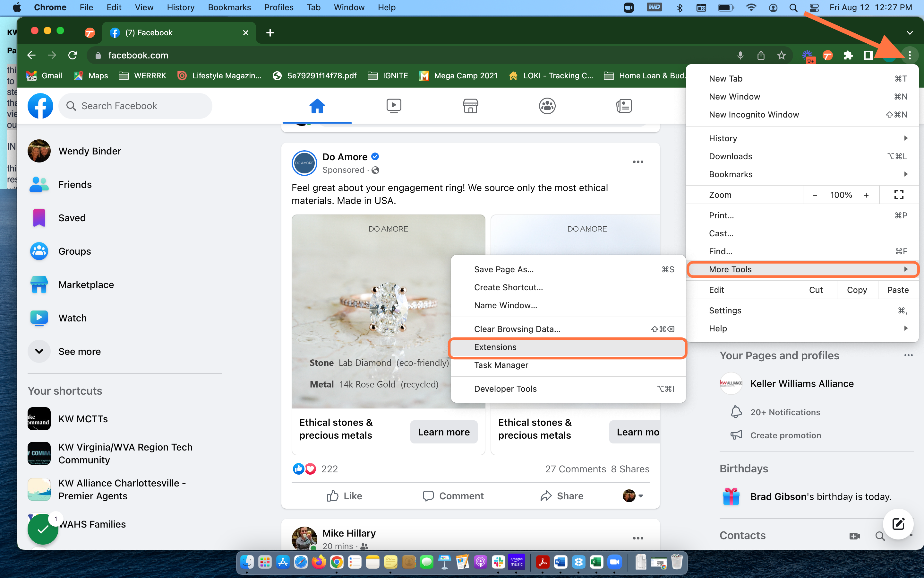The image size is (924, 578).
Task: Go back with the browser back arrow
Action: click(32, 56)
